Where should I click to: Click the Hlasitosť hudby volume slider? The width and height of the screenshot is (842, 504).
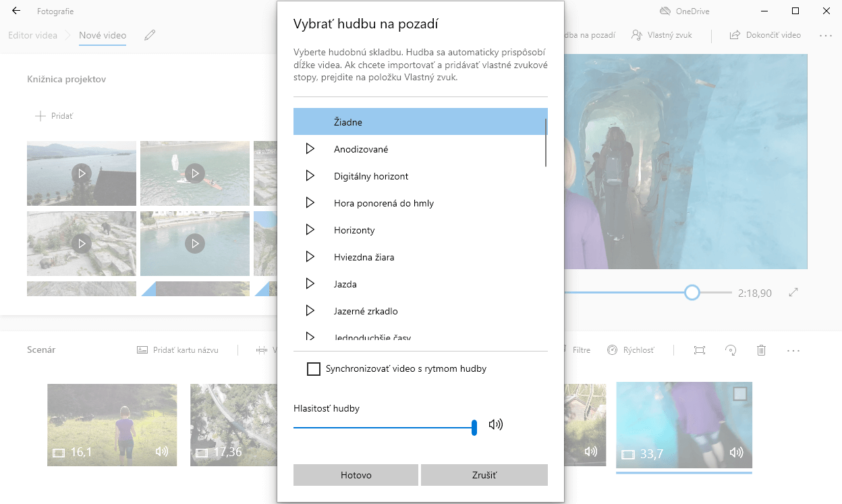point(385,427)
